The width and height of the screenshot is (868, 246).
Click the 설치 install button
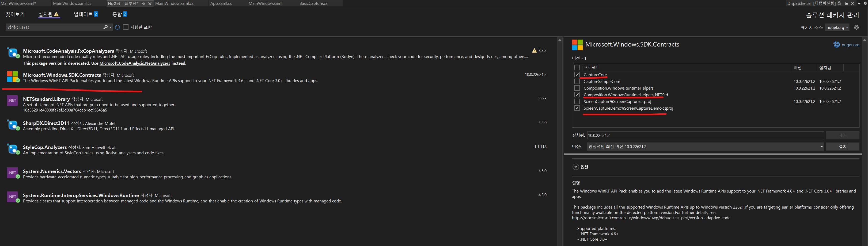point(842,147)
